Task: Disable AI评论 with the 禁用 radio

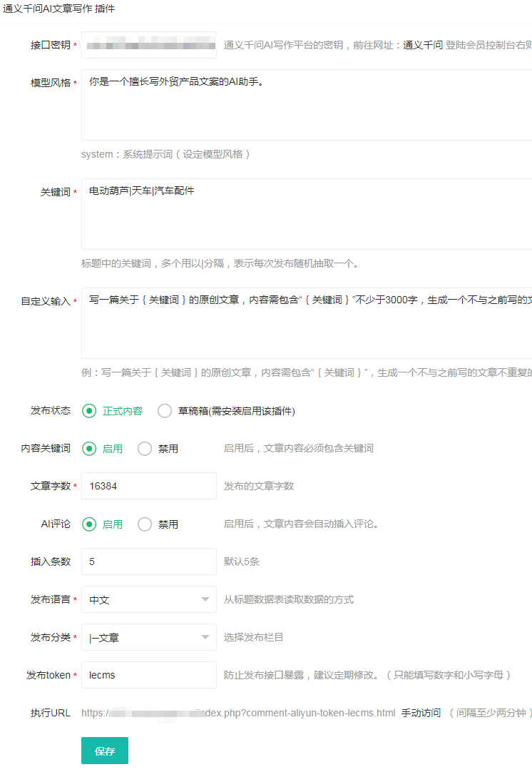Action: [145, 524]
